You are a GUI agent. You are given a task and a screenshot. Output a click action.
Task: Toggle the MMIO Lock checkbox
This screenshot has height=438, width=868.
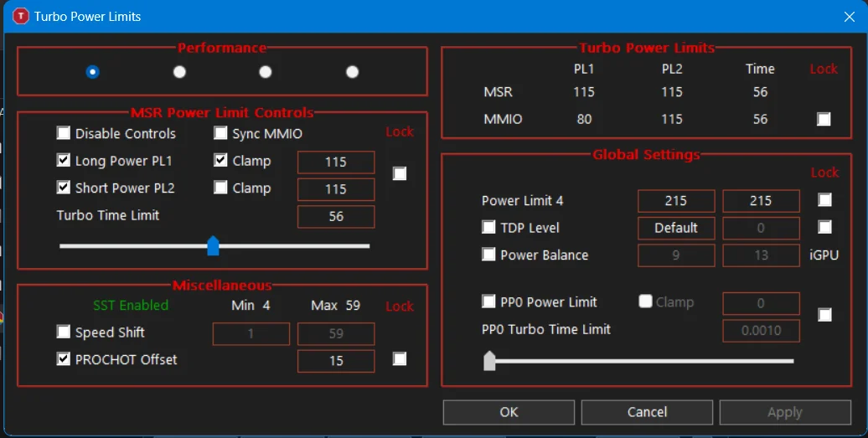point(824,119)
